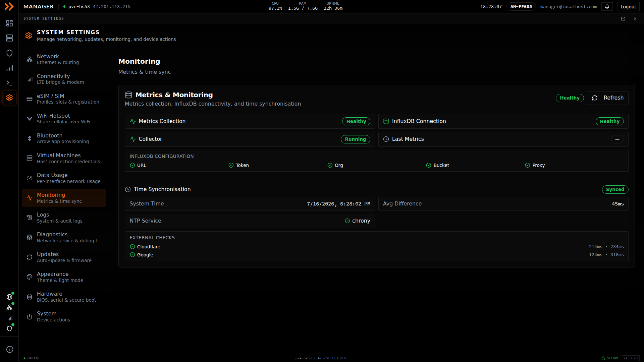Click the InfluxDB Connection database icon

tap(386, 121)
